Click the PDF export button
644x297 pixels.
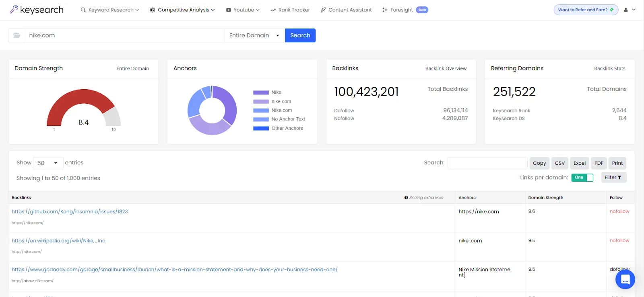click(x=599, y=163)
